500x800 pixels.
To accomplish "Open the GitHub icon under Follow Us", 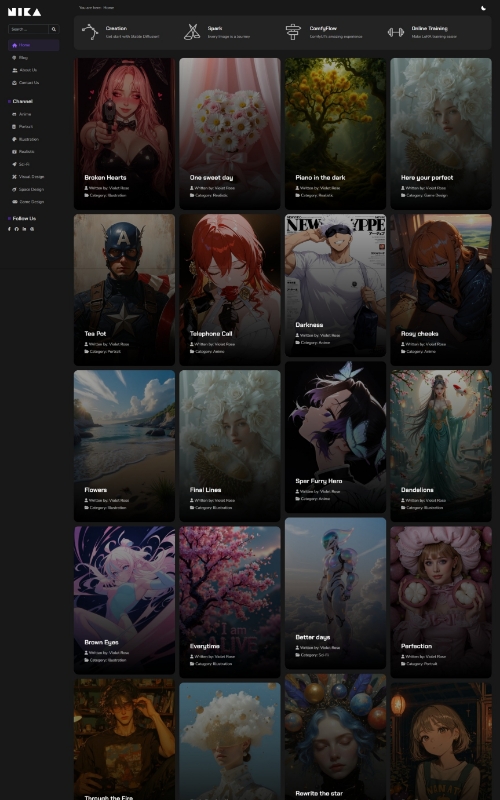I will [17, 229].
